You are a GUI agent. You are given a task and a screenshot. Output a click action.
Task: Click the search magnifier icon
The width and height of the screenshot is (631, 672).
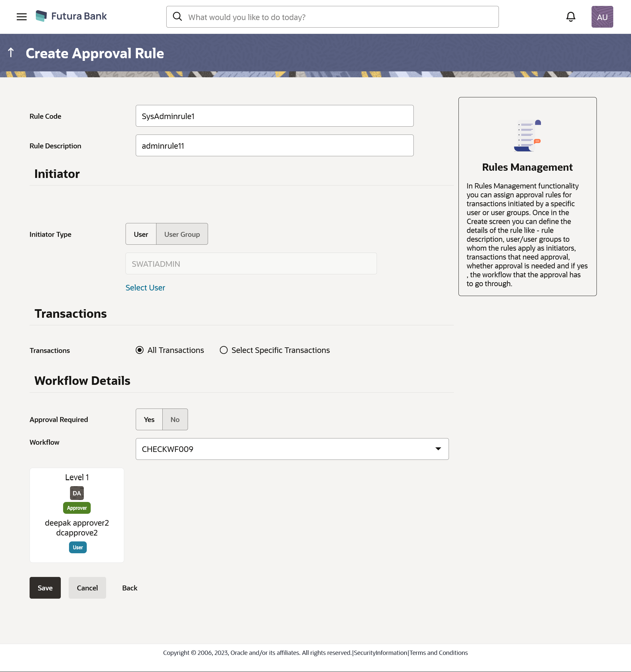click(177, 16)
